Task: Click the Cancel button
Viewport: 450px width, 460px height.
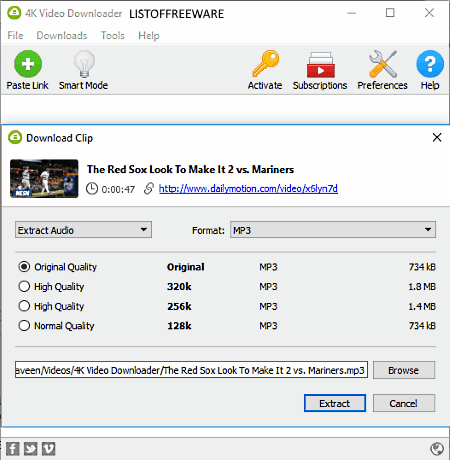Action: [x=404, y=403]
